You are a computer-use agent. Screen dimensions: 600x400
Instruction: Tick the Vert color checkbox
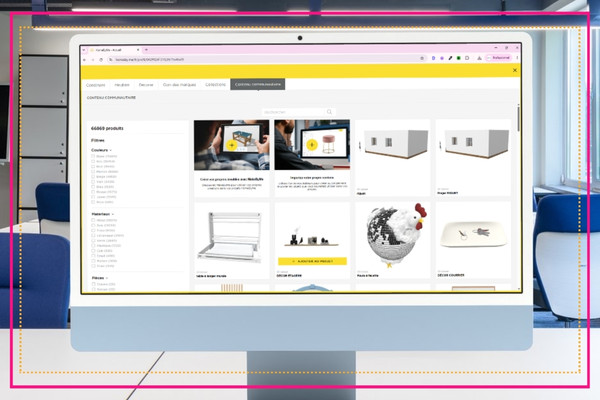(x=93, y=181)
